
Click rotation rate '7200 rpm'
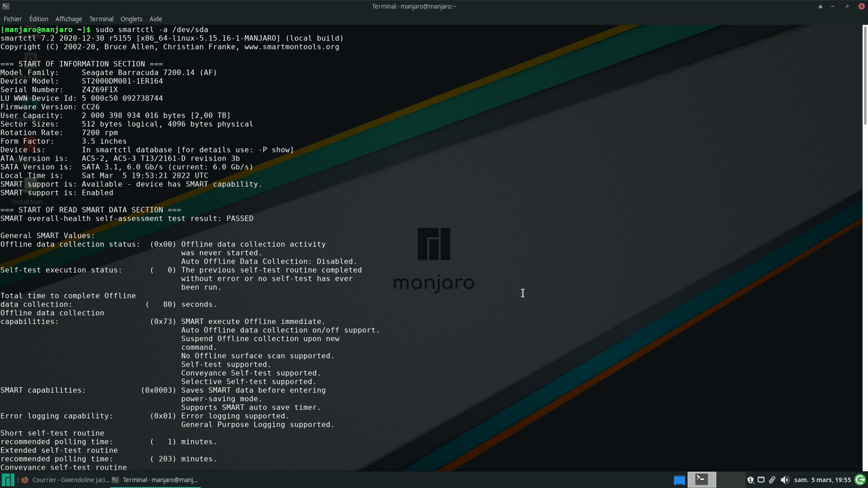[x=100, y=133]
